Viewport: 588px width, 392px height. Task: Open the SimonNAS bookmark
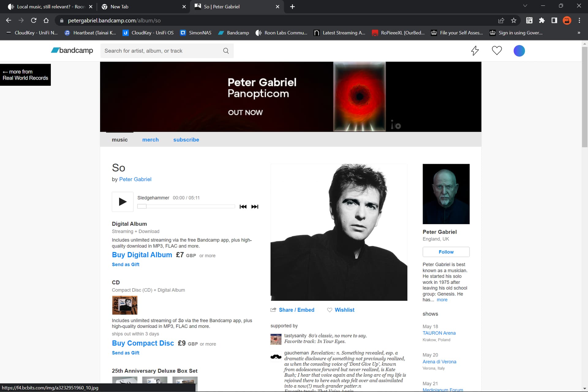pyautogui.click(x=196, y=33)
